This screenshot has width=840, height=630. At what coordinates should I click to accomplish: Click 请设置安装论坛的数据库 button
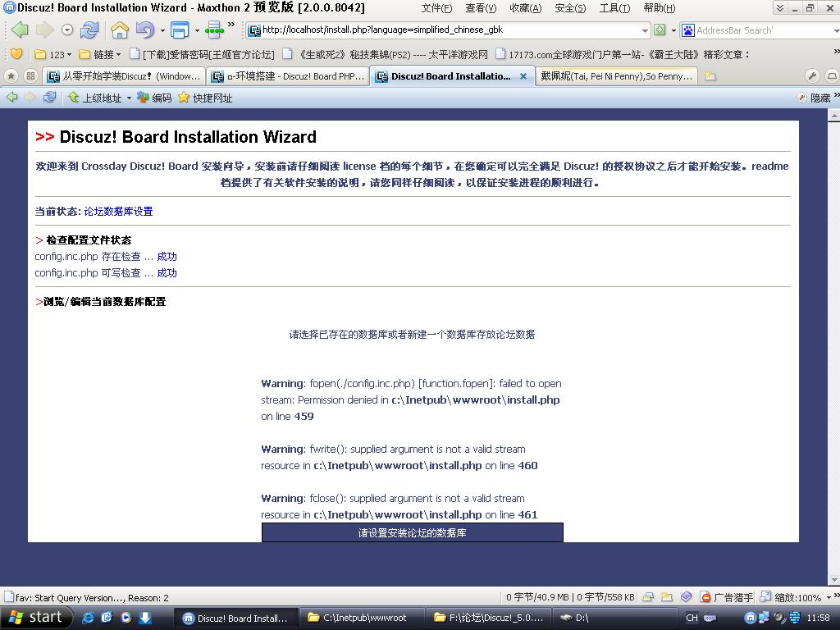(412, 533)
